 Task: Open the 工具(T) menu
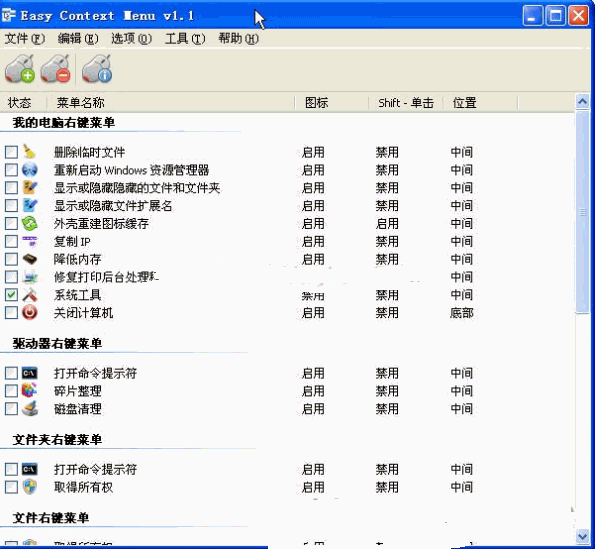click(x=185, y=38)
